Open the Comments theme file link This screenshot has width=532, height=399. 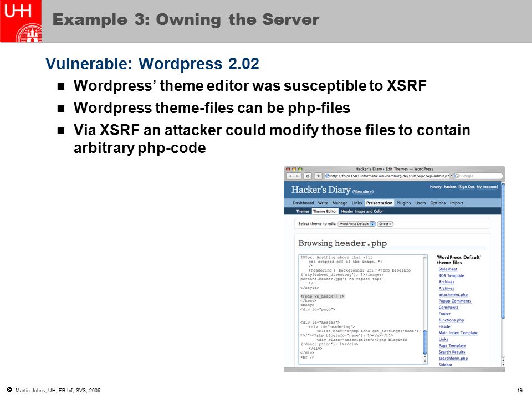point(448,308)
